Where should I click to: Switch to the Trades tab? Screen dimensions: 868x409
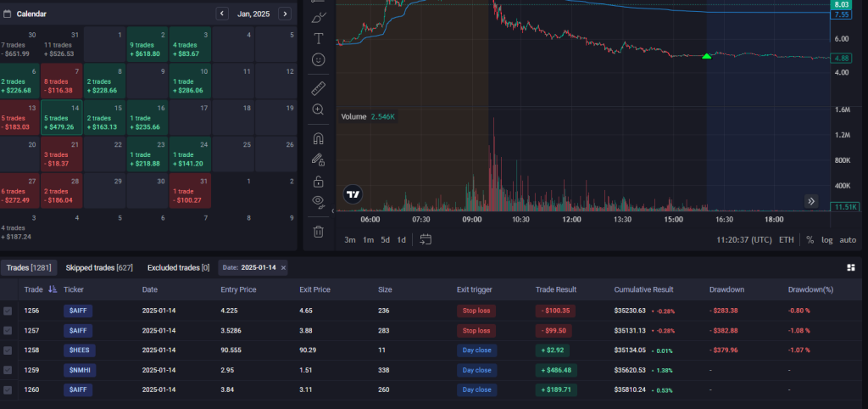(29, 267)
